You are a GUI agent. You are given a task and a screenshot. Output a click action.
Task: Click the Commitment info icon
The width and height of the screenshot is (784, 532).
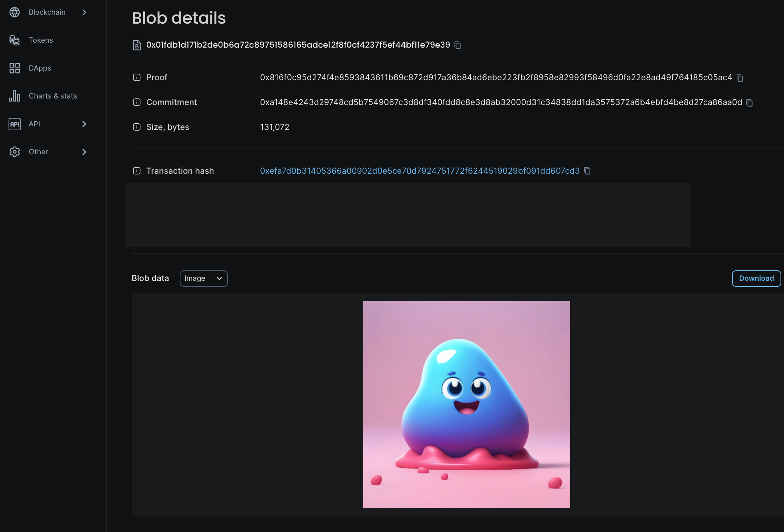pyautogui.click(x=137, y=102)
